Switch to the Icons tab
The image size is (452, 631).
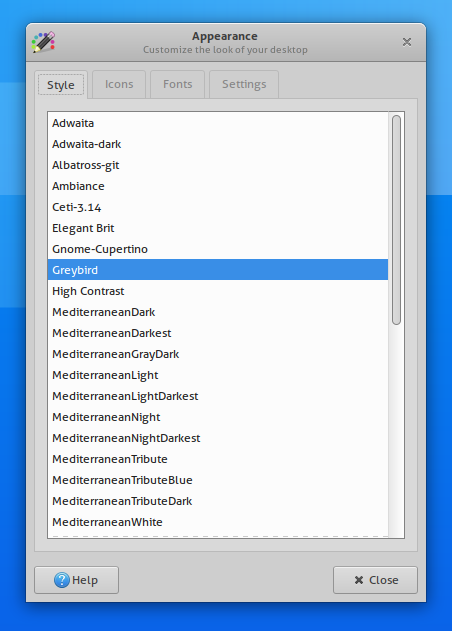coord(119,84)
